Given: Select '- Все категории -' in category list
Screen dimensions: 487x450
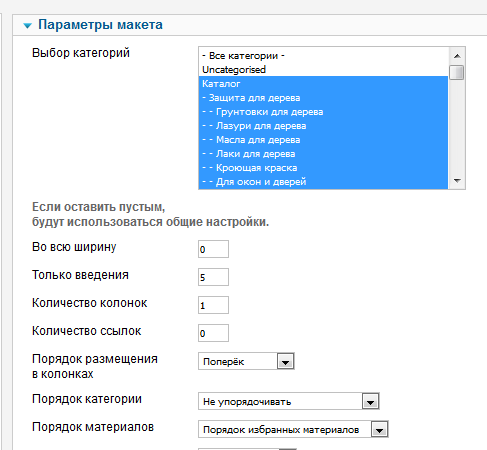Looking at the screenshot, I should (323, 56).
